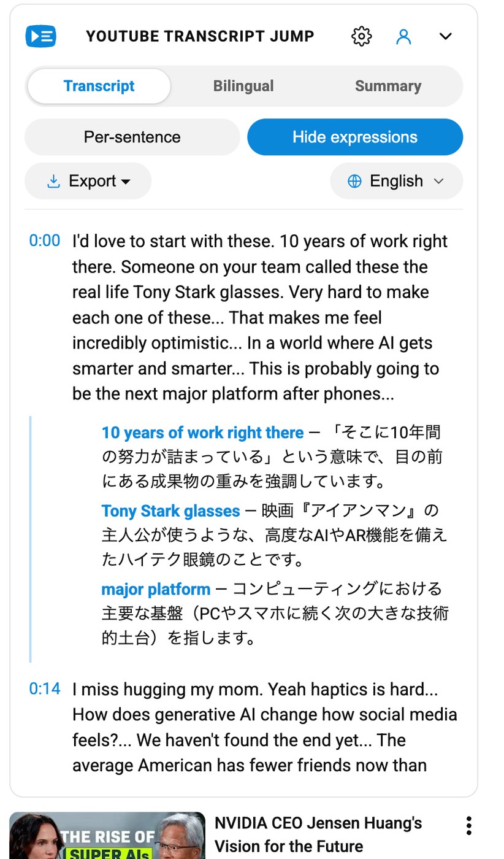504x859 pixels.
Task: Enable Per-sentence display mode
Action: click(x=132, y=137)
